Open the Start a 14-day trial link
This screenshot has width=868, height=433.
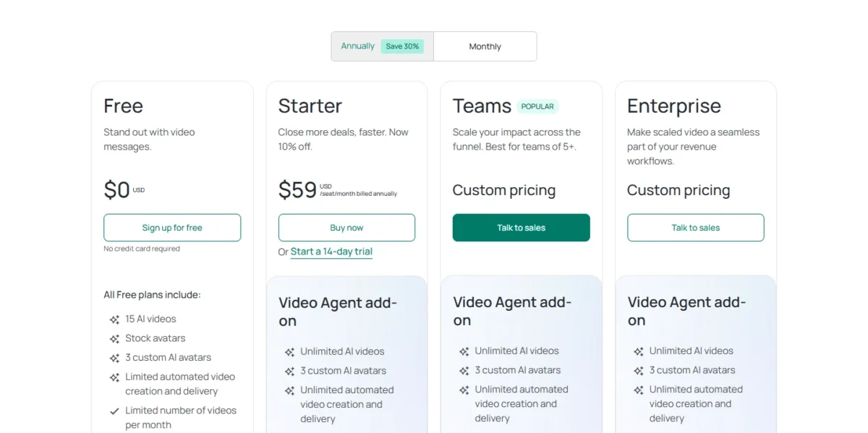point(331,252)
